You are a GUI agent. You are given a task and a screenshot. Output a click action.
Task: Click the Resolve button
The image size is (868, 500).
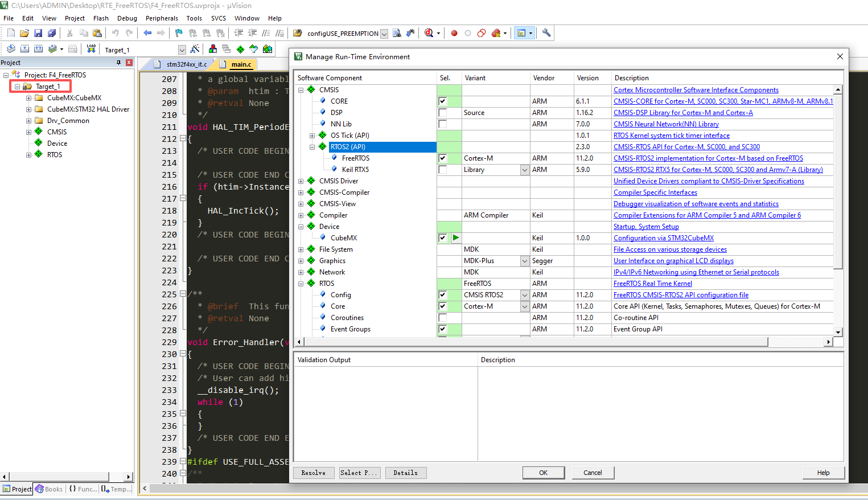314,473
